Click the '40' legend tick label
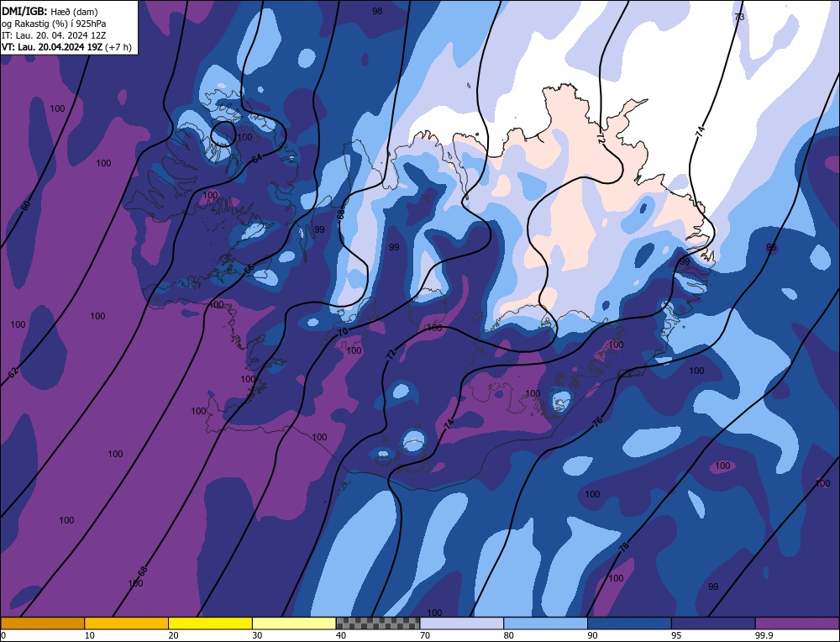The height and width of the screenshot is (642, 840). tap(341, 635)
